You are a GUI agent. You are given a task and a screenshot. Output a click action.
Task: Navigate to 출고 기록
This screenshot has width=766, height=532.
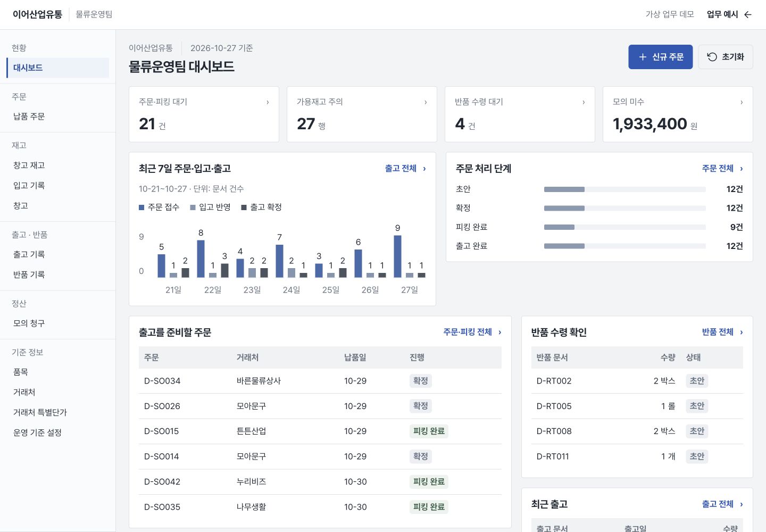[x=57, y=255]
